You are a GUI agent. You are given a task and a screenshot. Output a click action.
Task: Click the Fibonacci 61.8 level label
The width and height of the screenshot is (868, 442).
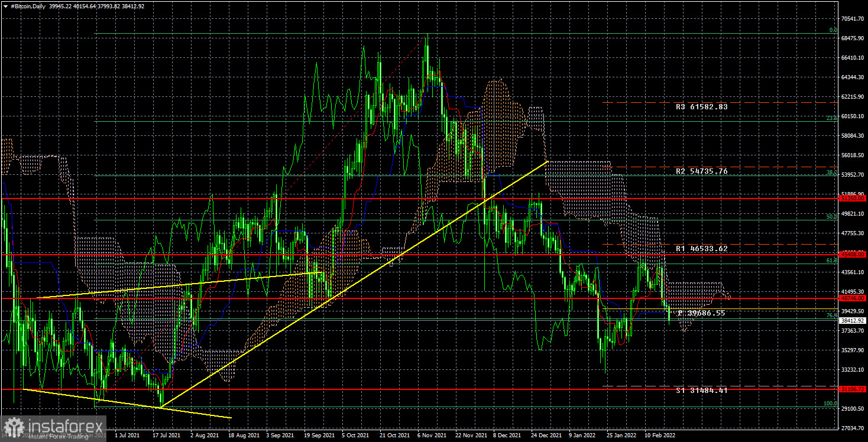pos(831,260)
